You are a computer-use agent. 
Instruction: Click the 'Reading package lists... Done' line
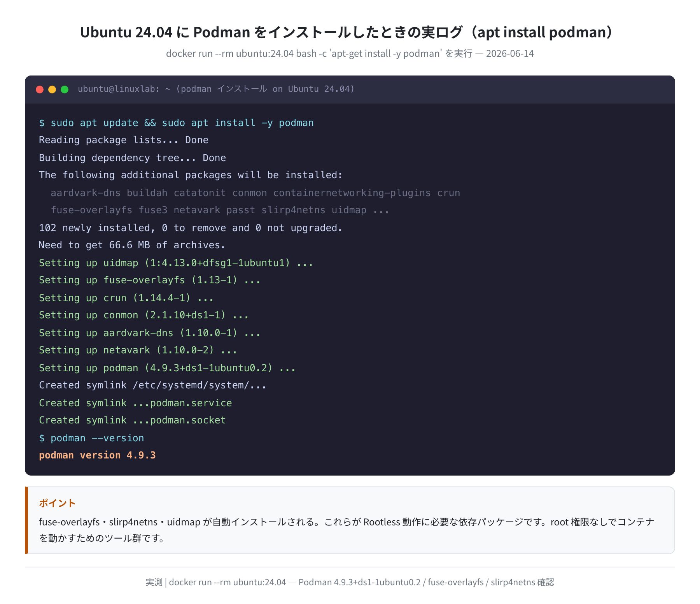(124, 140)
